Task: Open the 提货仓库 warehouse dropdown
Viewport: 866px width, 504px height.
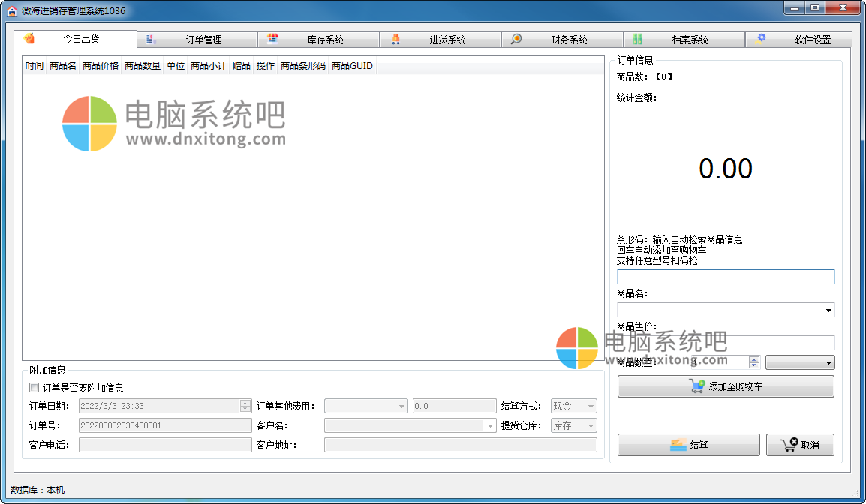Action: 591,425
